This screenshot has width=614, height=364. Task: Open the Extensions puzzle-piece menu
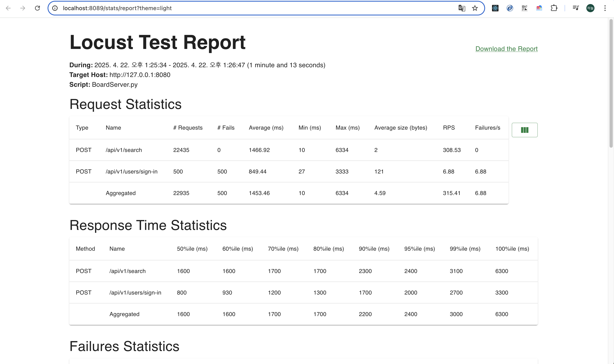click(x=554, y=8)
